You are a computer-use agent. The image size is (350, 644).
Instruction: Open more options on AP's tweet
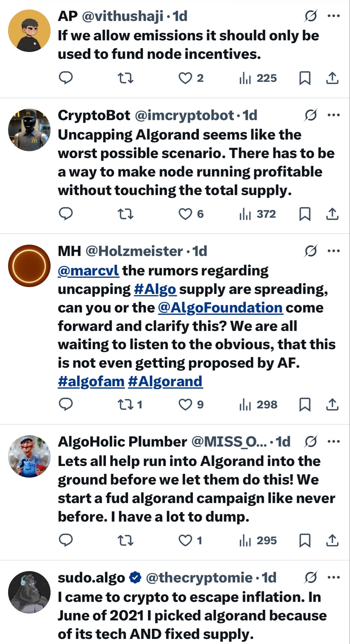click(x=334, y=16)
